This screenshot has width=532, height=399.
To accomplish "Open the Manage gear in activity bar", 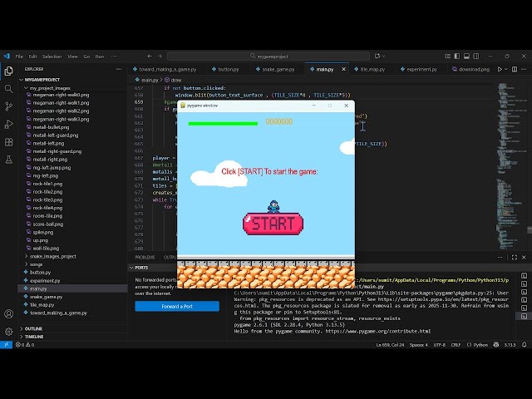I will (9, 332).
